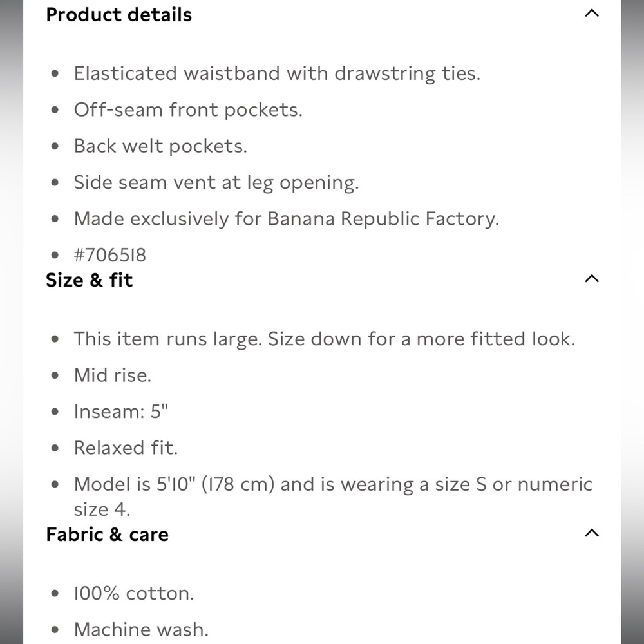Click the Model is 5'10" description

333,497
